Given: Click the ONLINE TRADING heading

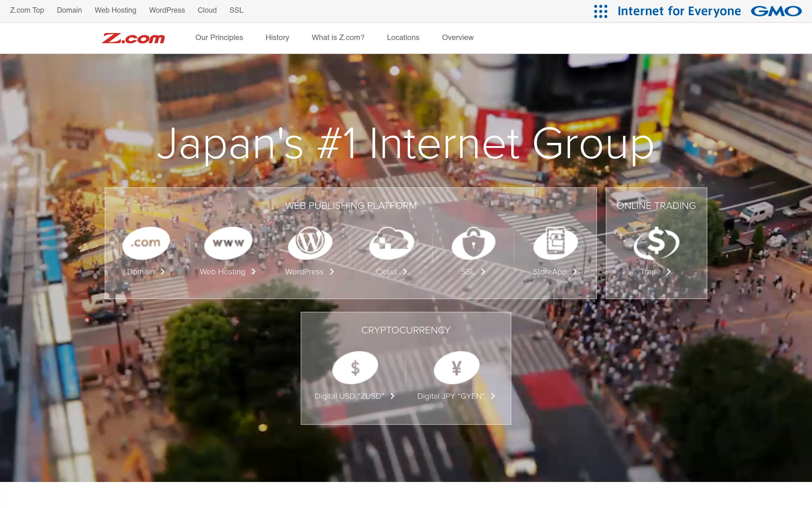Looking at the screenshot, I should tap(656, 206).
